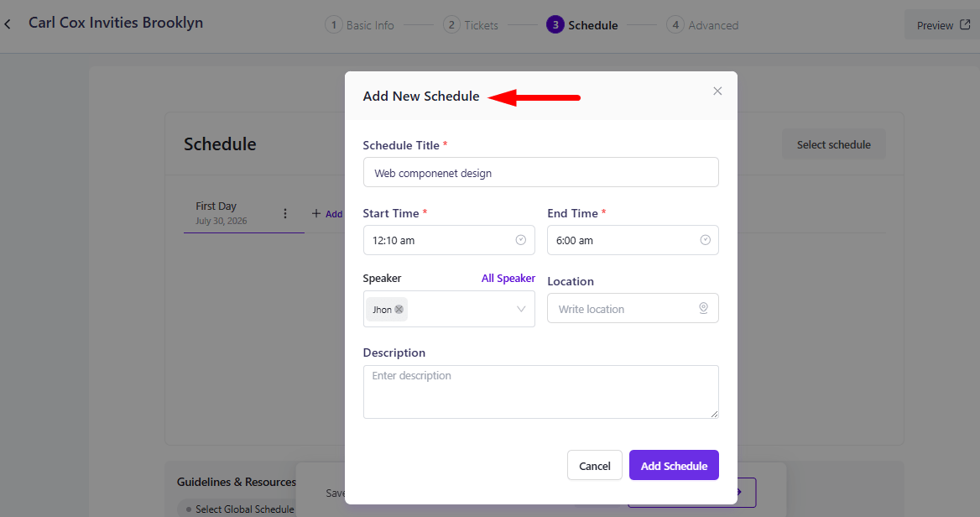Open the First Day three-dot menu

coord(285,214)
